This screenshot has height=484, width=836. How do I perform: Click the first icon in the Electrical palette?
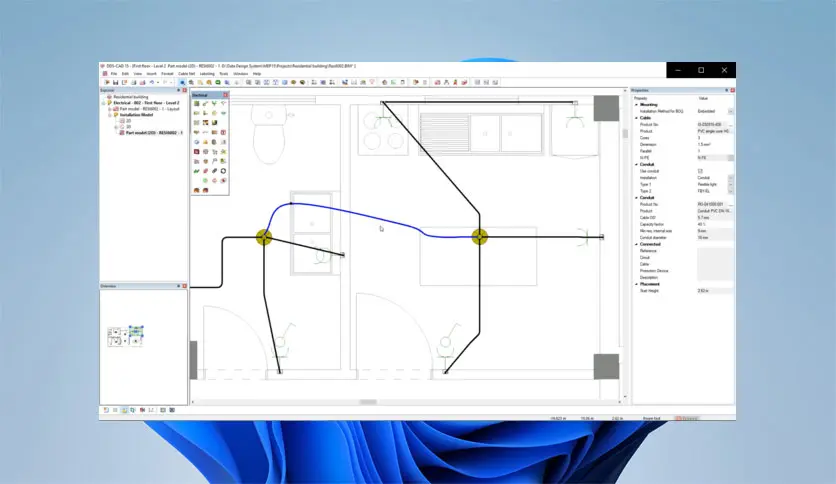[197, 103]
